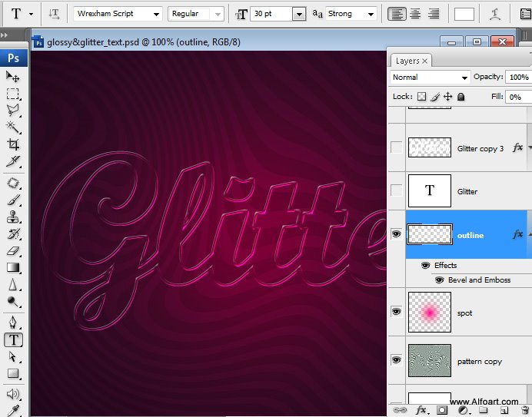
Task: Click the pattern copy layer thumbnail
Action: click(x=430, y=360)
